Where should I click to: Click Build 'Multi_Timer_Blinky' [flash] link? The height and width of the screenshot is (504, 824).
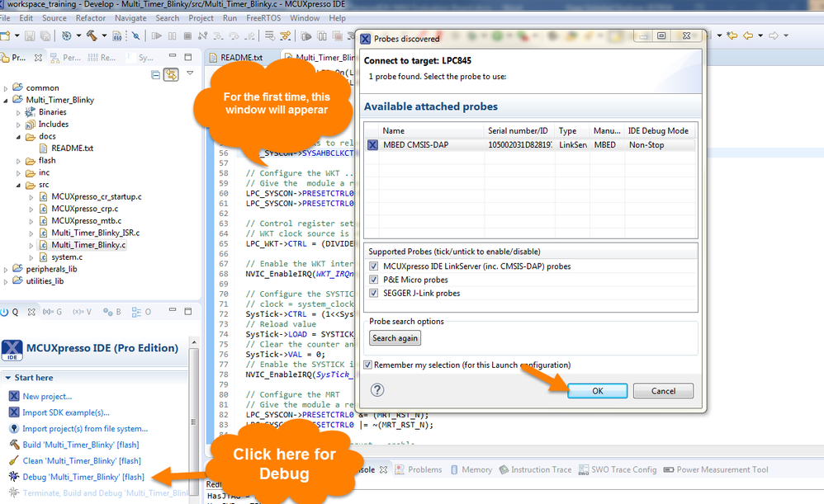(81, 445)
